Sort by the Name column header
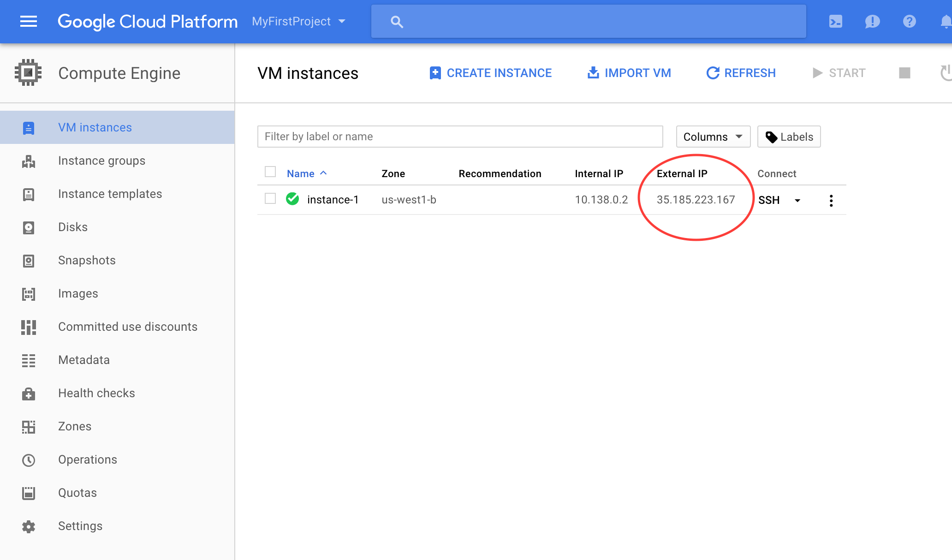952x560 pixels. pyautogui.click(x=301, y=173)
